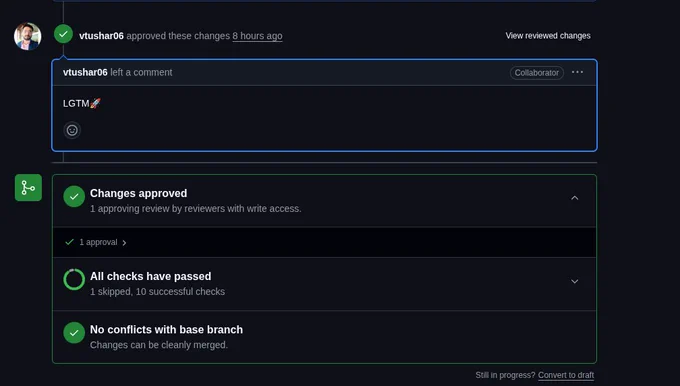Click the All checks have passed heading

click(x=150, y=276)
